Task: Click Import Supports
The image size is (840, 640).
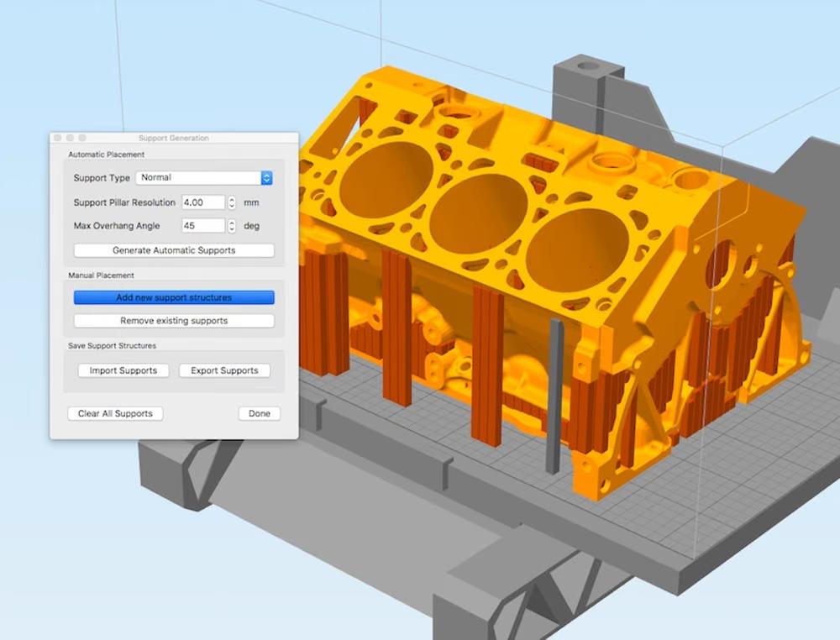Action: tap(123, 370)
